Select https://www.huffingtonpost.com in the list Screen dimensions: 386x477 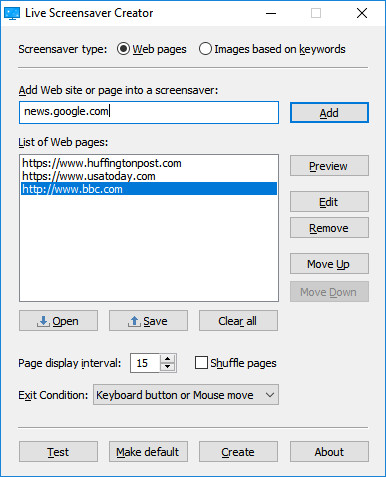[x=149, y=163]
